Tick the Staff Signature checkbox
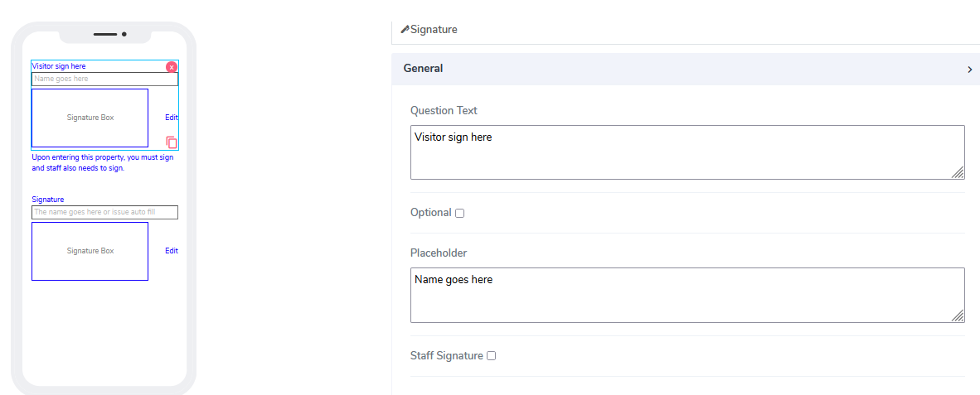 point(492,356)
